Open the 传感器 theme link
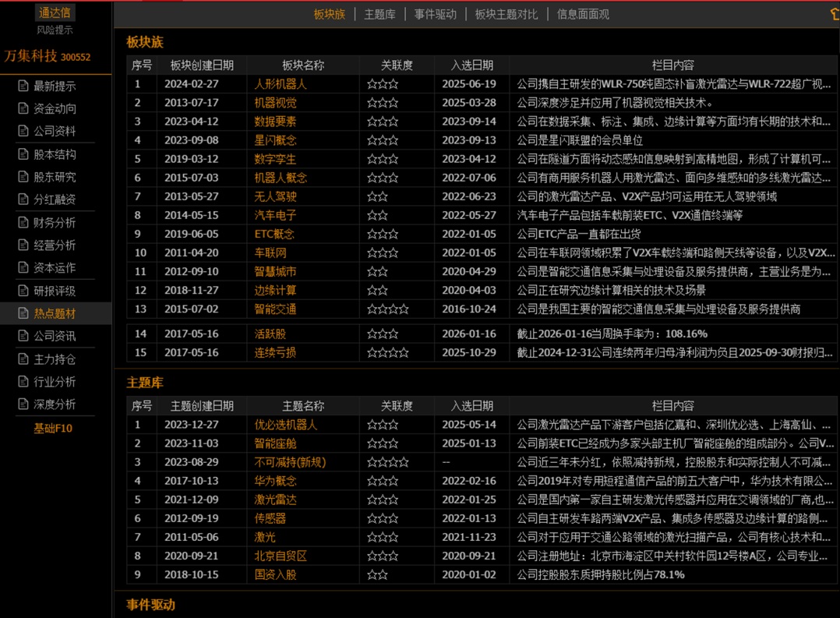 [x=270, y=519]
